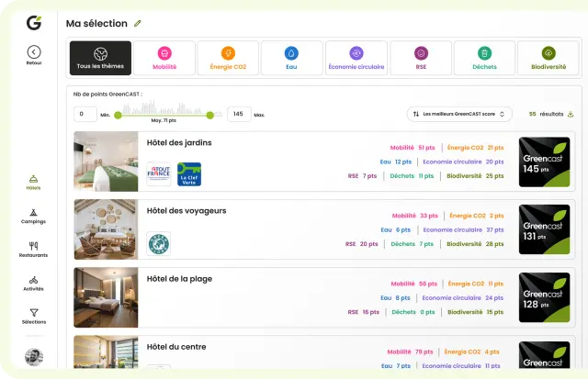Click Eau 12 pts in Hôtel des jardins
588x379 pixels.
pyautogui.click(x=396, y=162)
